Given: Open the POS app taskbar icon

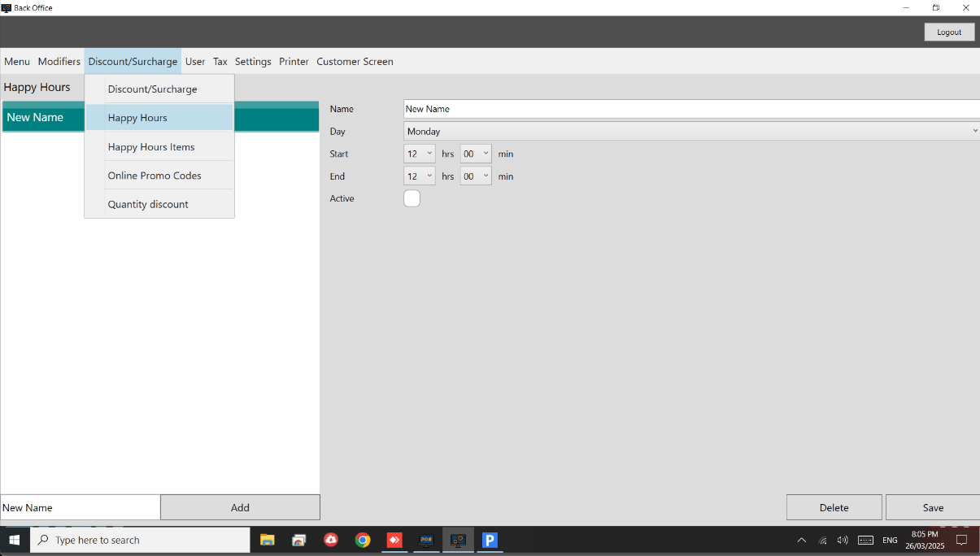Looking at the screenshot, I should click(426, 540).
